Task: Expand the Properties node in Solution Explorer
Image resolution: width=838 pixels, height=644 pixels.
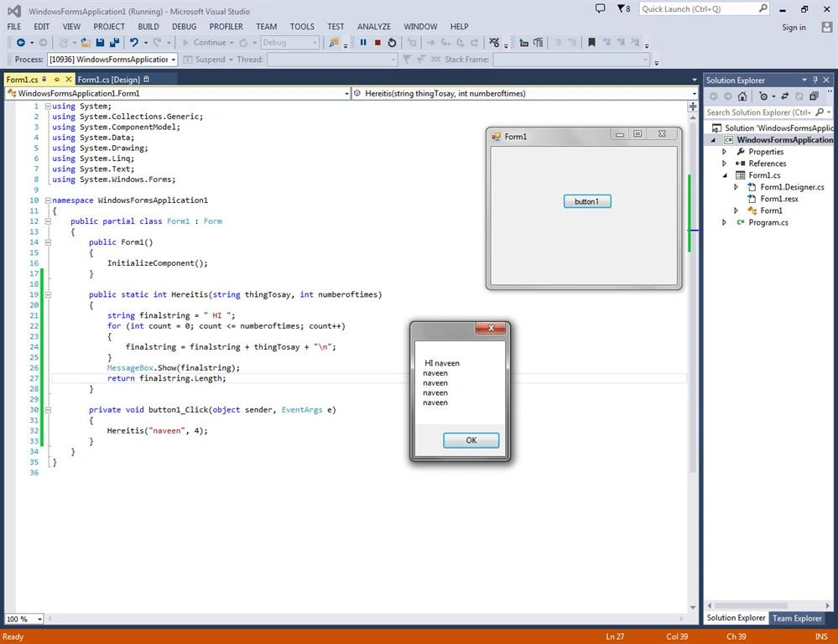Action: pos(724,152)
